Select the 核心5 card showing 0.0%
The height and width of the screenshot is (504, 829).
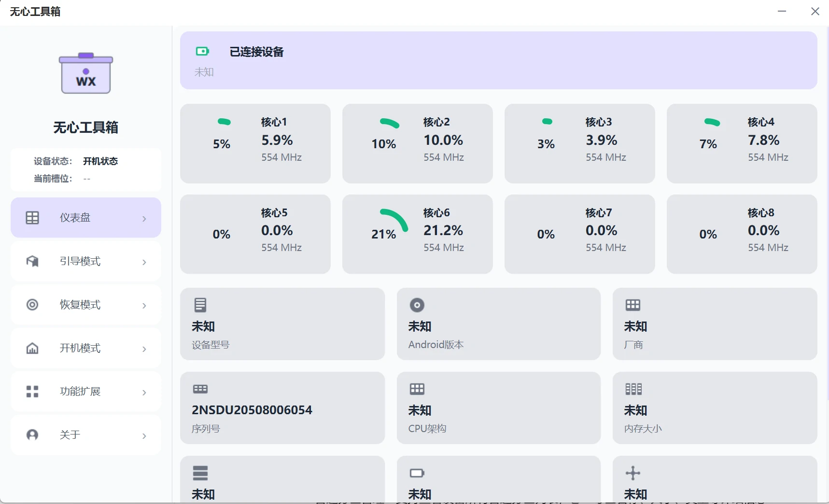pyautogui.click(x=255, y=234)
